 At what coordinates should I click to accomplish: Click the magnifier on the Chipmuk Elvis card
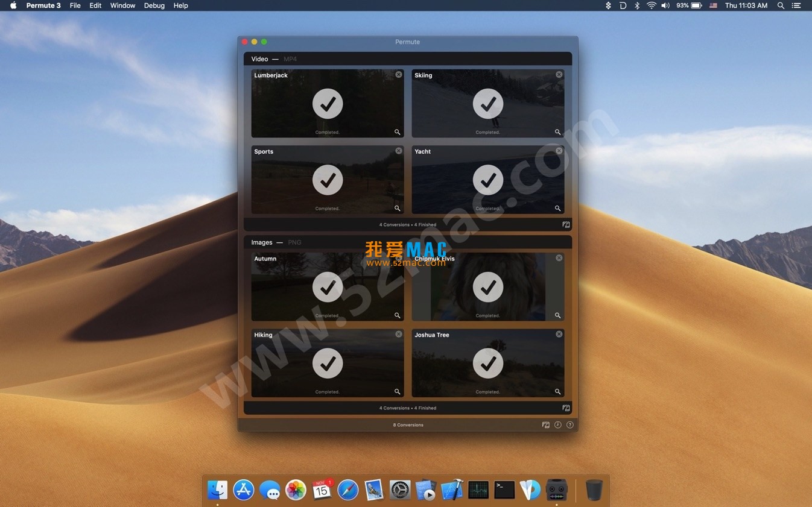tap(558, 315)
